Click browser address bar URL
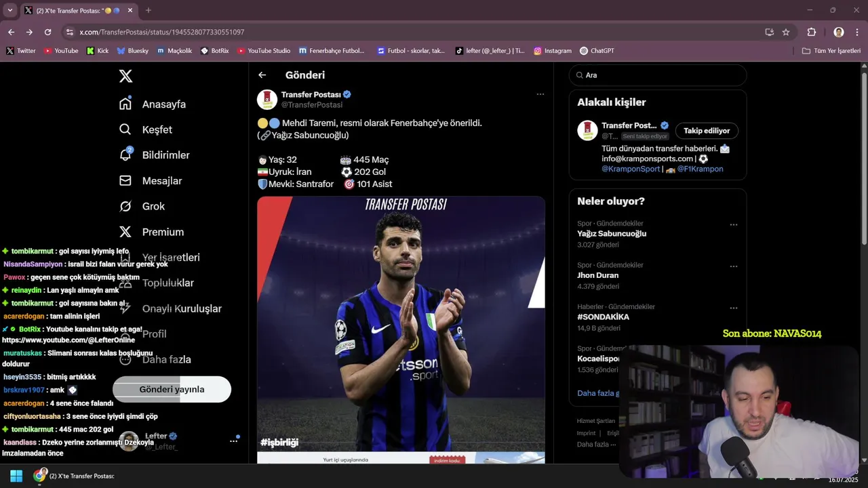868x488 pixels. 161,32
